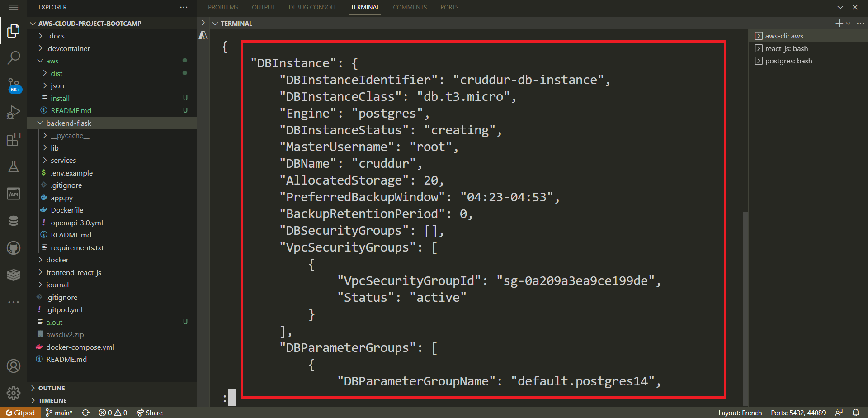This screenshot has width=868, height=418.
Task: Expand the _docs folder
Action: click(x=112, y=36)
